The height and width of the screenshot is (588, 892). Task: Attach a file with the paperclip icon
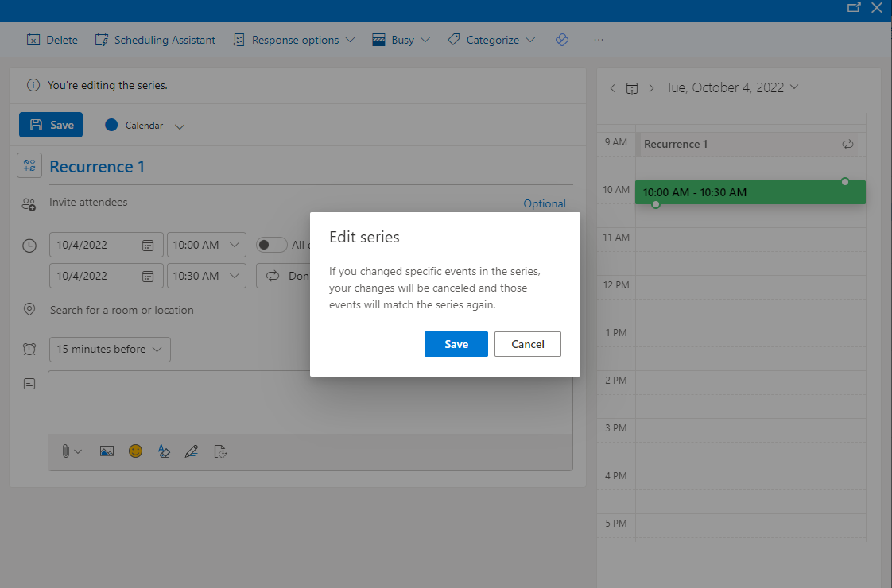pyautogui.click(x=68, y=451)
